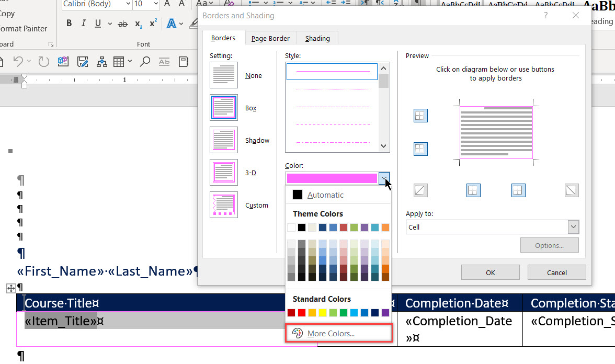Select the dotted line border style
Screen dimensions: 615x364
(x=332, y=89)
